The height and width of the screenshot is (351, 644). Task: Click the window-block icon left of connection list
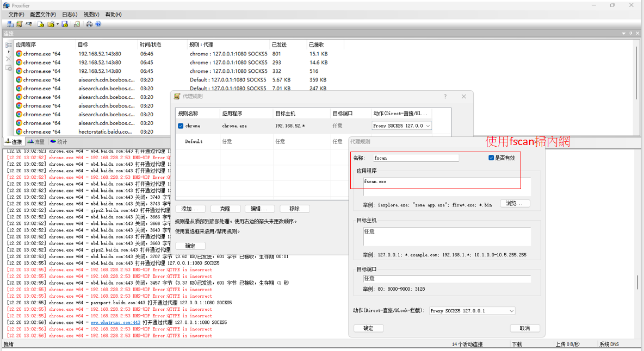click(x=9, y=68)
